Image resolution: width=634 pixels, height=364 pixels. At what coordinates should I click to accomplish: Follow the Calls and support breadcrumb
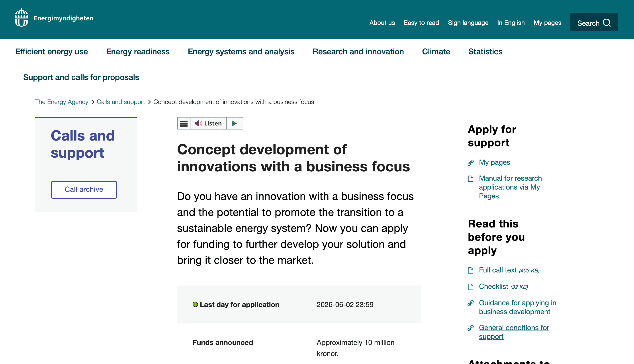121,102
